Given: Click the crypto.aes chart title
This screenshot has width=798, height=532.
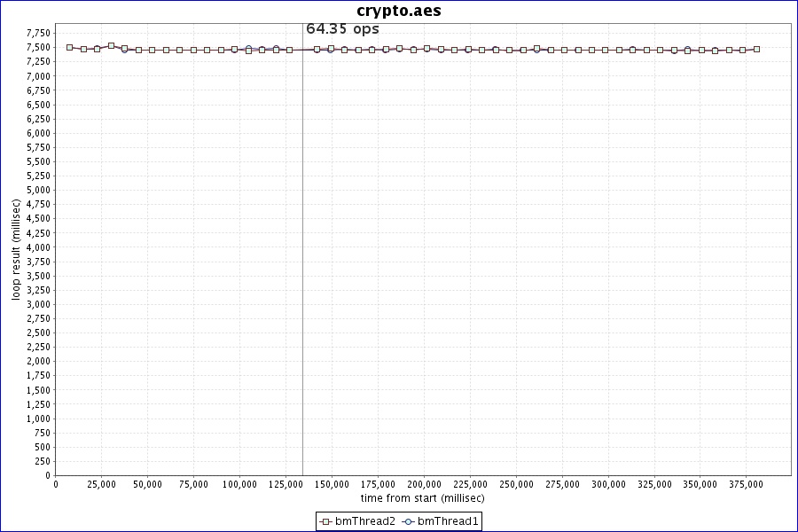Looking at the screenshot, I should (399, 12).
